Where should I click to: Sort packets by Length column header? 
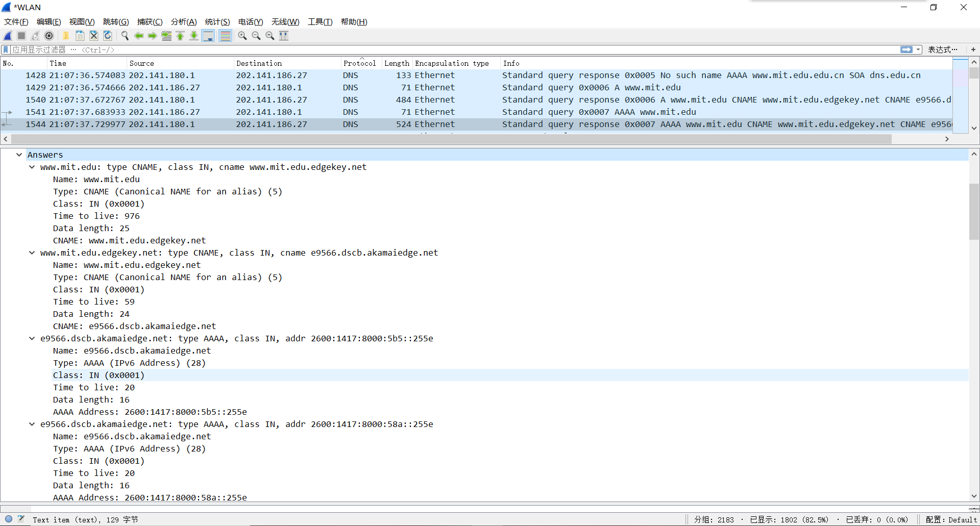[397, 63]
